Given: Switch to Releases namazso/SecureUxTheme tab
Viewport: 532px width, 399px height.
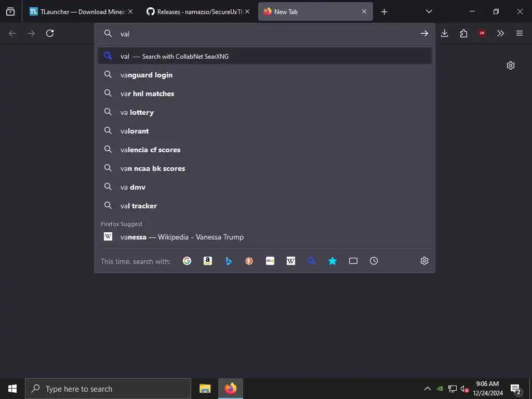Looking at the screenshot, I should pyautogui.click(x=197, y=11).
